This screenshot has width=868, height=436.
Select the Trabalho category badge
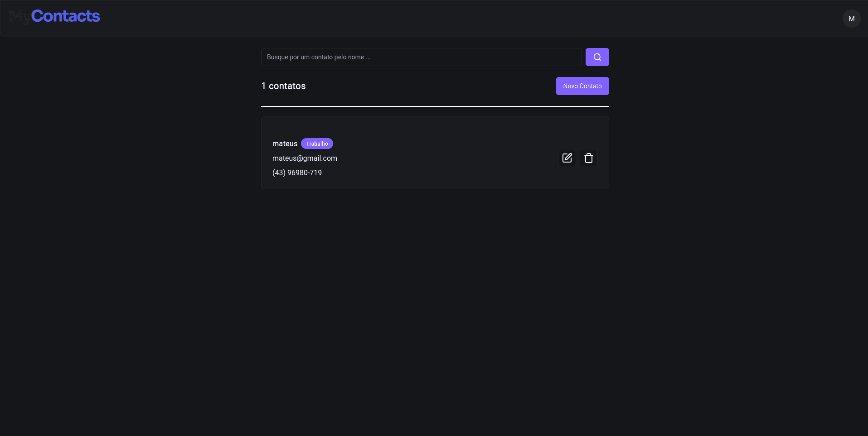317,144
